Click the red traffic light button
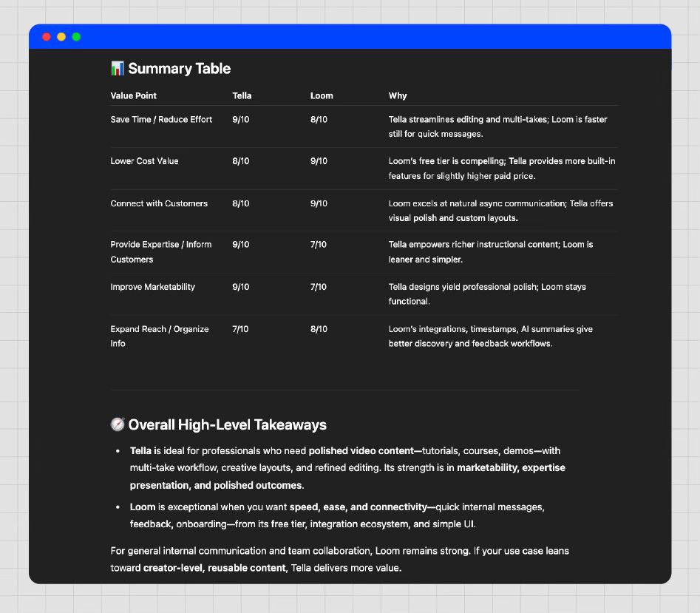Viewport: 700px width, 613px height. point(46,35)
